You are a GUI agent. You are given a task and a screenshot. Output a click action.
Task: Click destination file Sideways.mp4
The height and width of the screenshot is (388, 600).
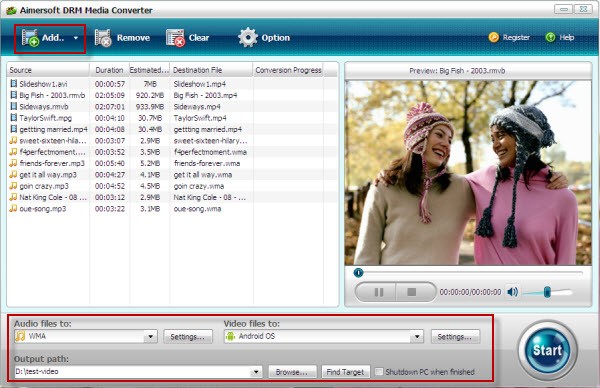click(x=197, y=107)
